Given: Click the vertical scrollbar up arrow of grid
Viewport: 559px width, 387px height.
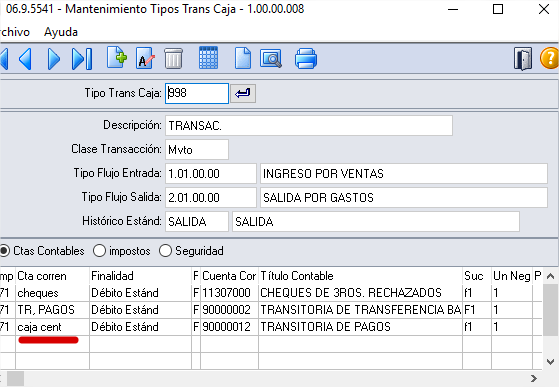Looking at the screenshot, I should point(550,276).
